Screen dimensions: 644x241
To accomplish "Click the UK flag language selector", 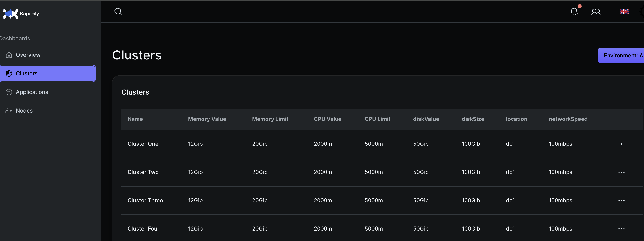I will point(624,12).
